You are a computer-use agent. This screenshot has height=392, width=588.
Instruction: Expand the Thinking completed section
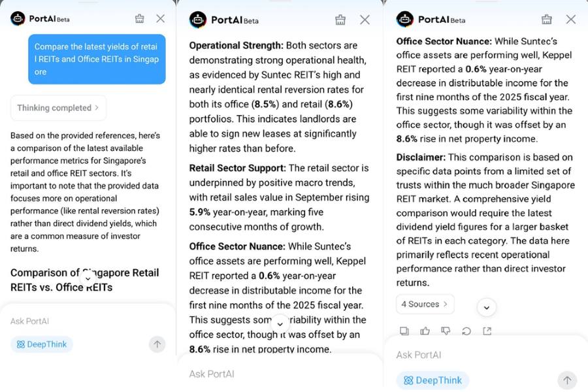(57, 107)
